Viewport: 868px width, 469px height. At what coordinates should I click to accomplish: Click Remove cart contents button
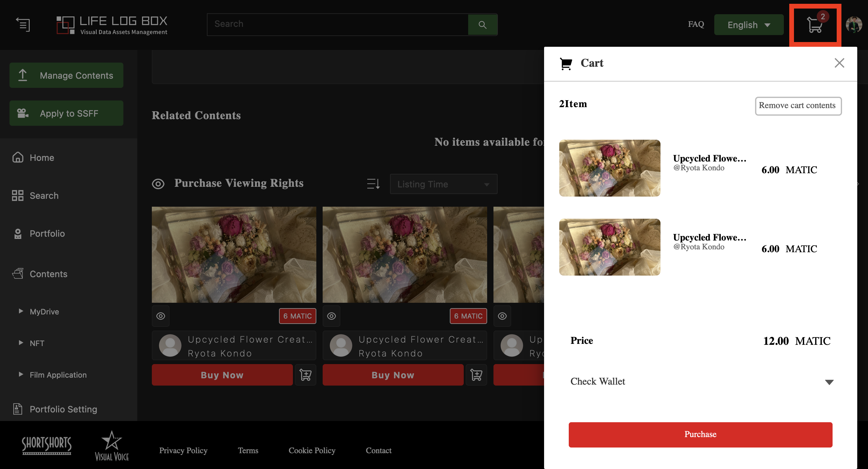pyautogui.click(x=797, y=106)
